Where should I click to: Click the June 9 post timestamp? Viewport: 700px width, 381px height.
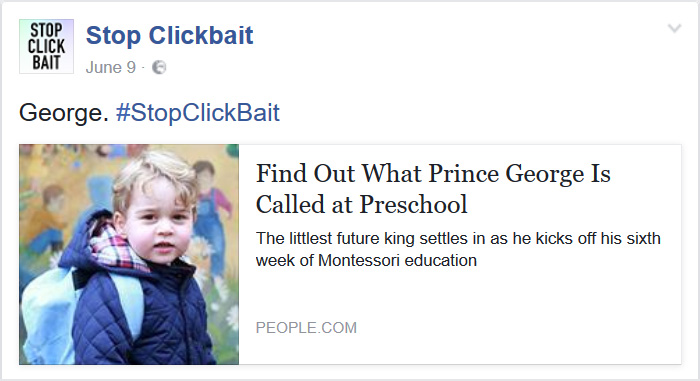point(110,67)
